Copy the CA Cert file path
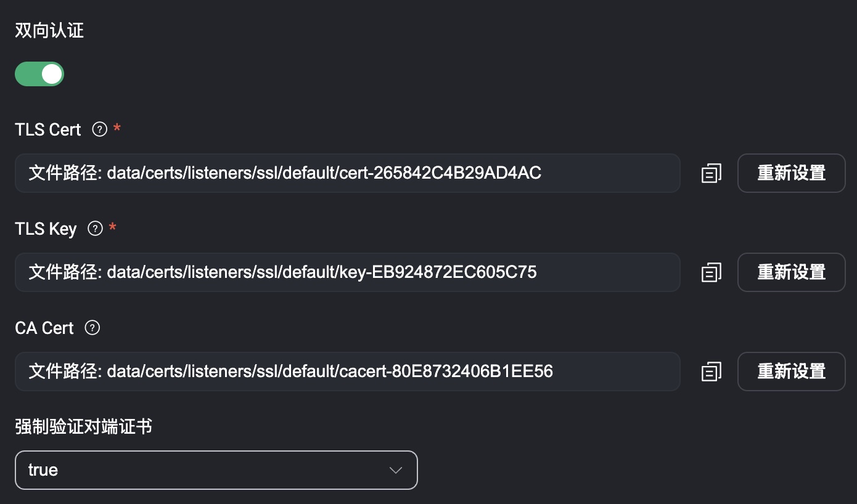 tap(711, 372)
